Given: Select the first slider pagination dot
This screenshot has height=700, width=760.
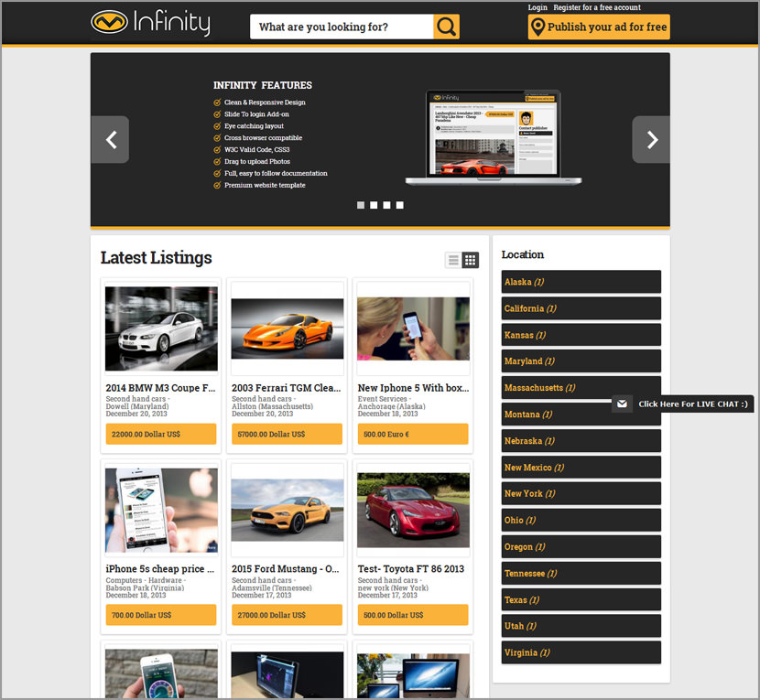Looking at the screenshot, I should (x=361, y=205).
